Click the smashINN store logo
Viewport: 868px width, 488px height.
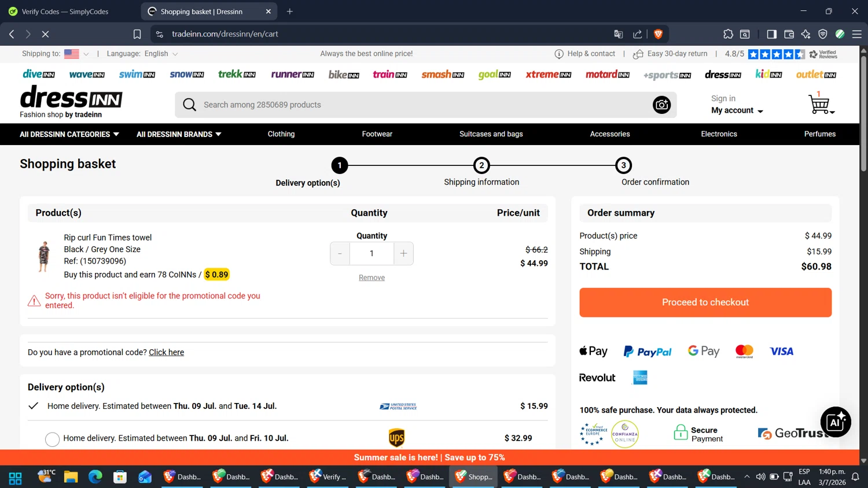pyautogui.click(x=443, y=74)
